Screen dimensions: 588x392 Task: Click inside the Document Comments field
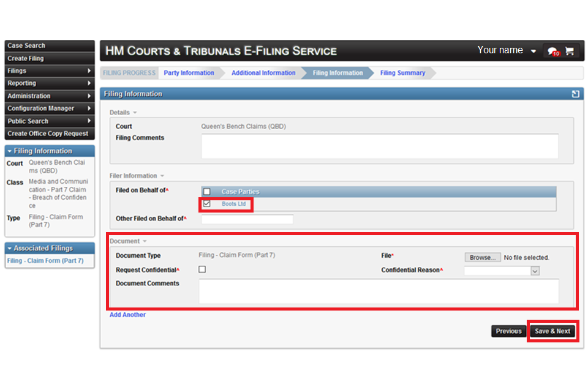[x=378, y=290]
